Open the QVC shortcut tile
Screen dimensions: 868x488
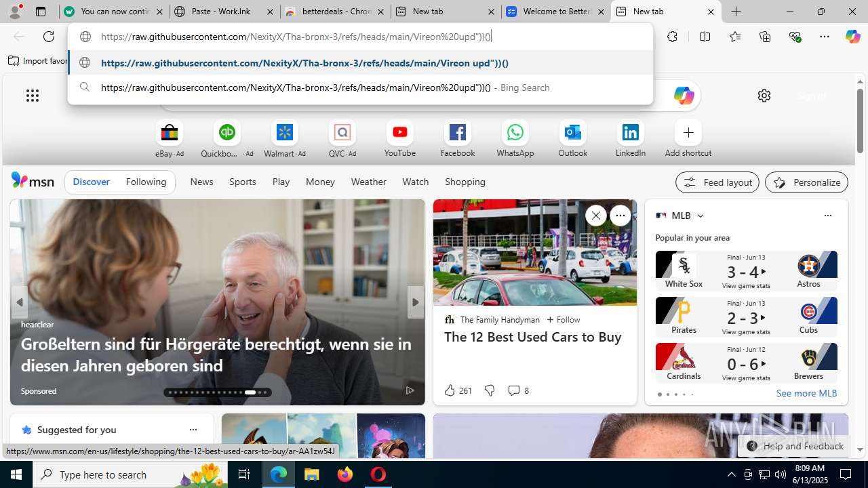(342, 138)
